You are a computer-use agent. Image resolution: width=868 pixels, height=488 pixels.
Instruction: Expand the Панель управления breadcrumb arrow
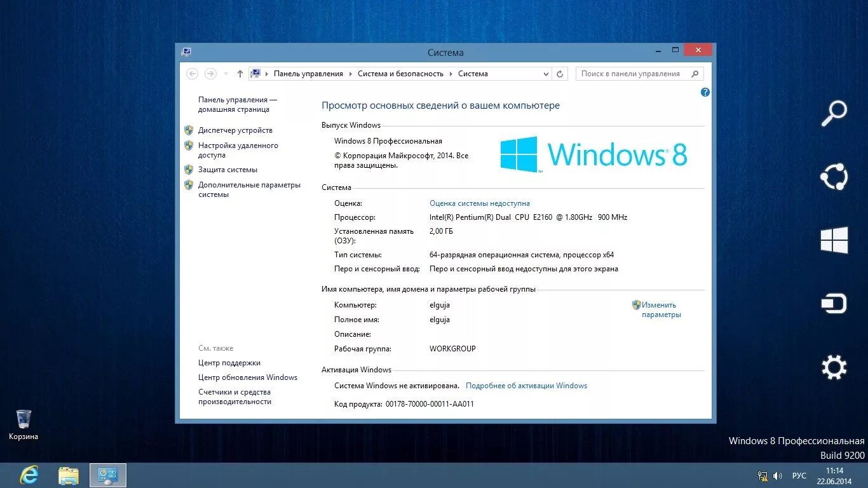click(350, 74)
